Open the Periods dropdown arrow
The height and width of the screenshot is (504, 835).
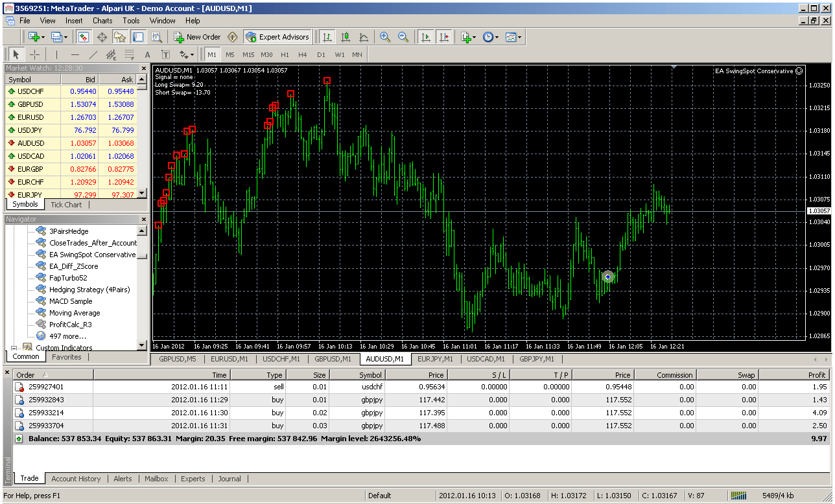coord(497,37)
